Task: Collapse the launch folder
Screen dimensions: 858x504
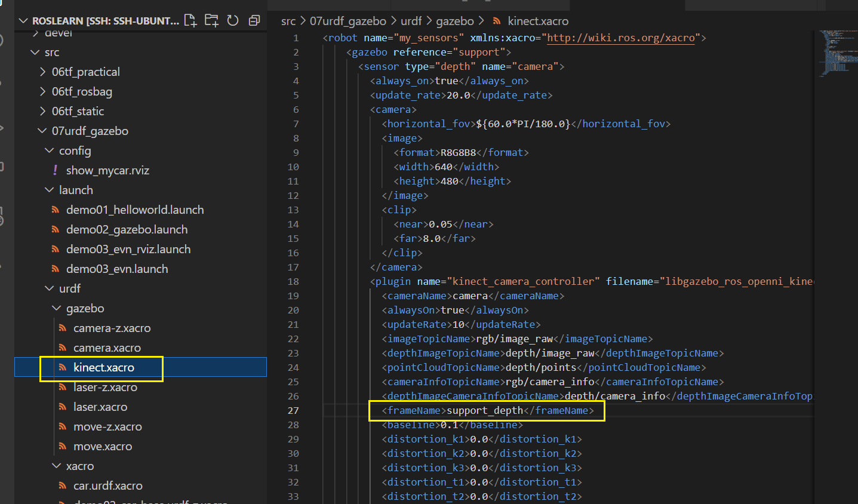Action: [x=50, y=190]
